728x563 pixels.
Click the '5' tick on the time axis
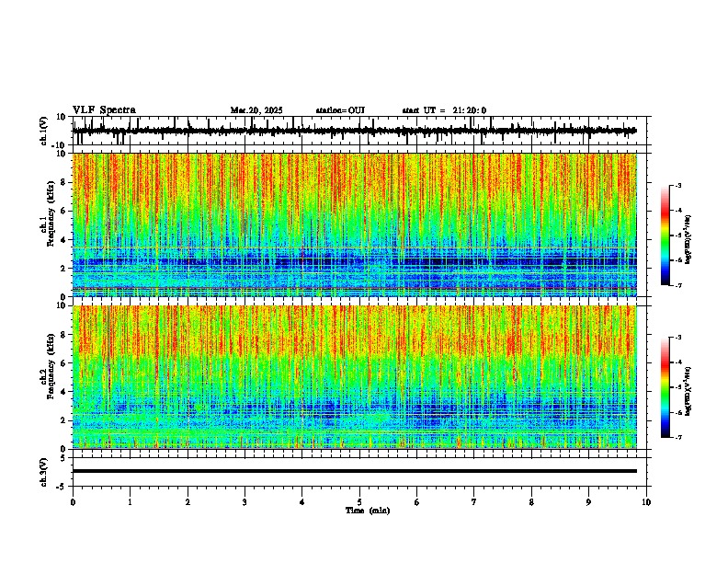pyautogui.click(x=359, y=502)
